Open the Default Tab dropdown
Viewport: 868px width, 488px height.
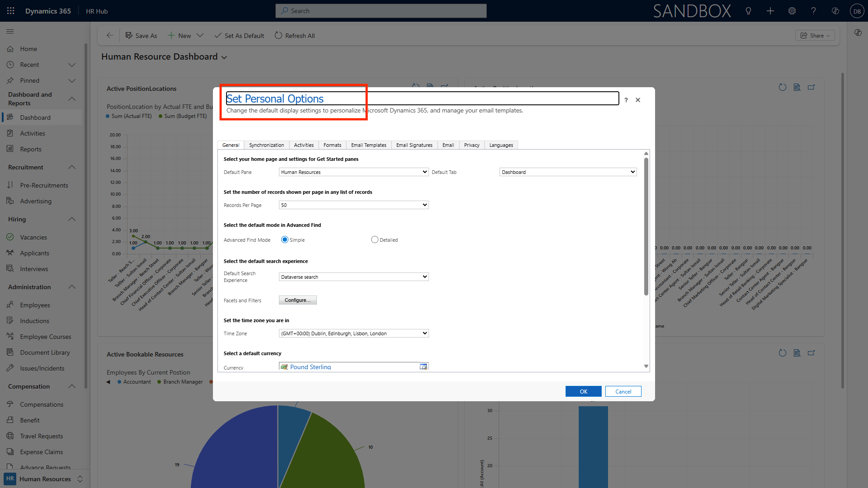[x=568, y=172]
